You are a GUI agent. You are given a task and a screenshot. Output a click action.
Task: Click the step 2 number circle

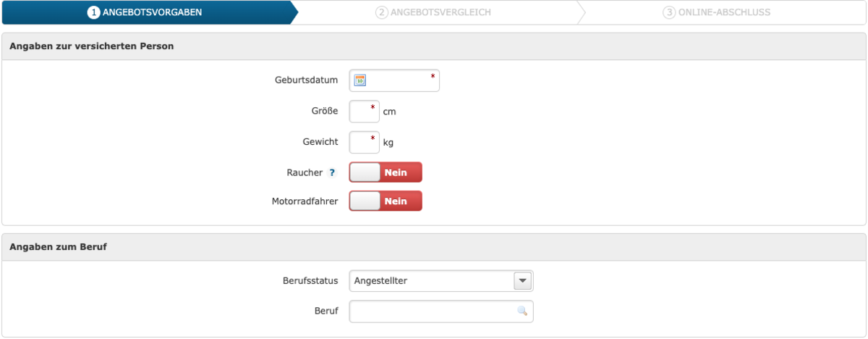[x=381, y=12]
